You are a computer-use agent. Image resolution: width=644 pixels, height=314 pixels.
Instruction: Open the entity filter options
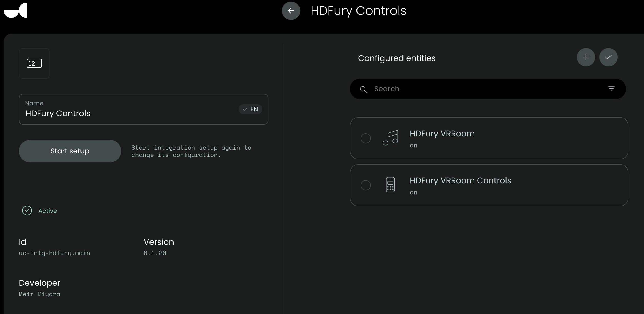(611, 89)
